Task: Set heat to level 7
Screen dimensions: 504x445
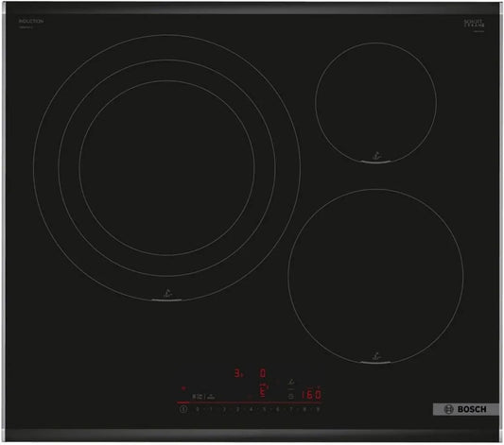Action: tap(291, 409)
